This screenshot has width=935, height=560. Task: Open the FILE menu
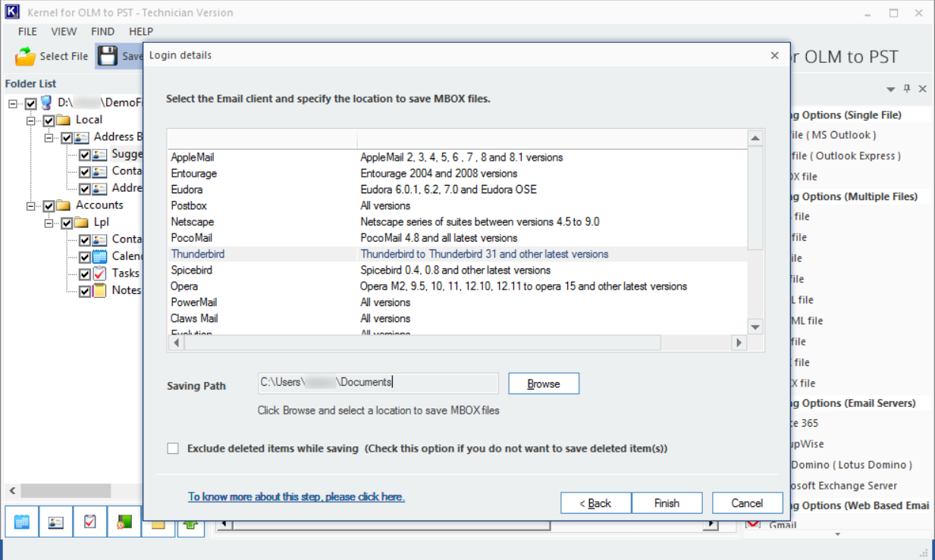(x=27, y=31)
